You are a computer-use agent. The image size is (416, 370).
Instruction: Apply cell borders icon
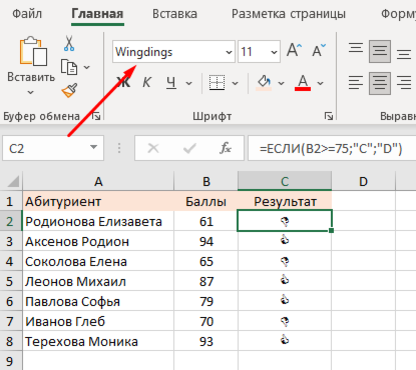coord(217,82)
